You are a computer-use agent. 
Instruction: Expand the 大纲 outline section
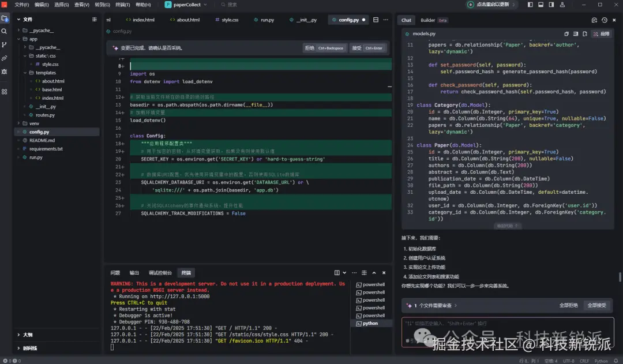click(x=18, y=335)
